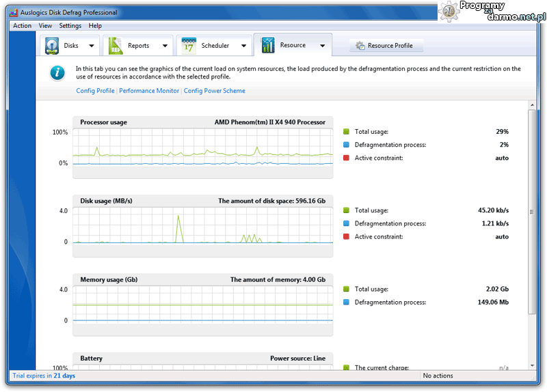Viewport: 547px width, 392px height.
Task: Open the Settings menu
Action: point(70,26)
